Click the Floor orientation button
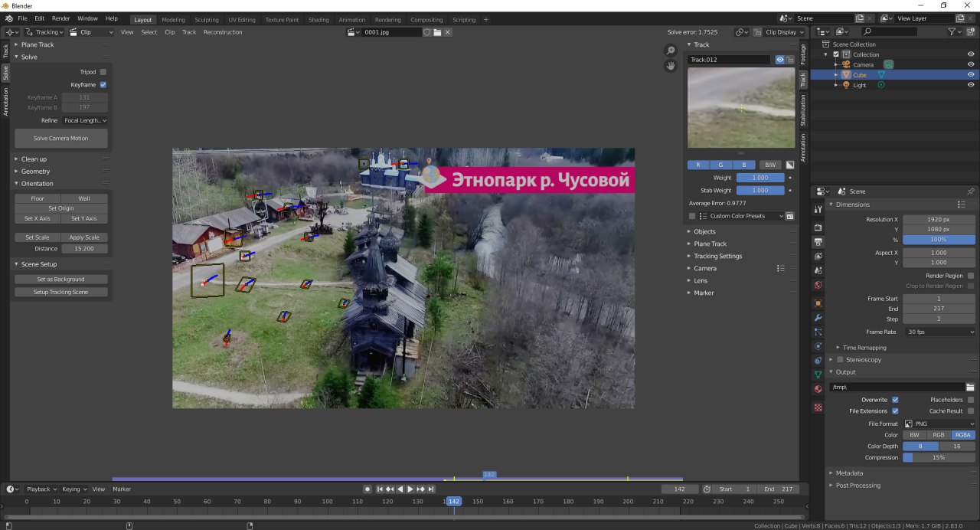Image resolution: width=980 pixels, height=530 pixels. coord(38,198)
